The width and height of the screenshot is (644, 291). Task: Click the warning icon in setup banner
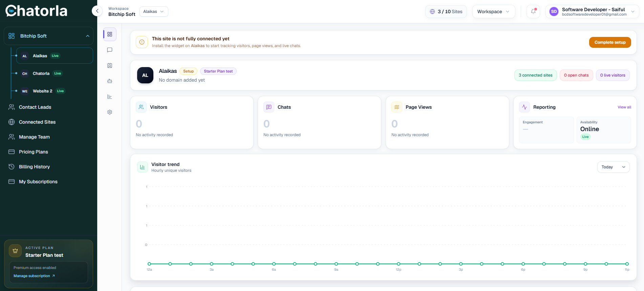(142, 42)
